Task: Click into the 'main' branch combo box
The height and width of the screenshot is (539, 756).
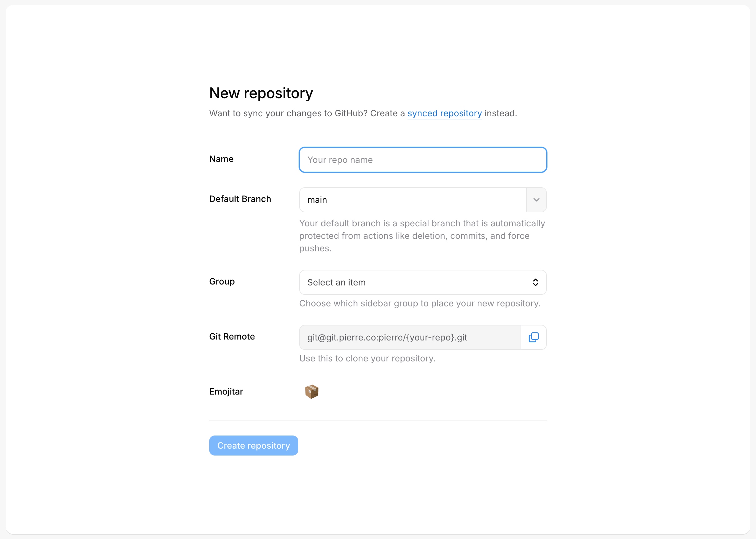Action: coord(411,200)
